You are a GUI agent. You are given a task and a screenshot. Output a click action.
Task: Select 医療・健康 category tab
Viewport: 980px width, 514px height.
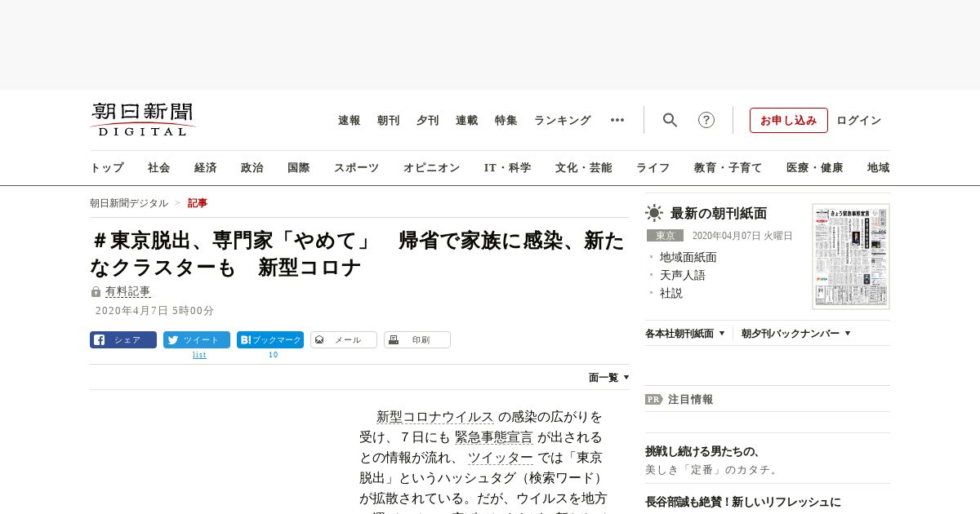(815, 167)
